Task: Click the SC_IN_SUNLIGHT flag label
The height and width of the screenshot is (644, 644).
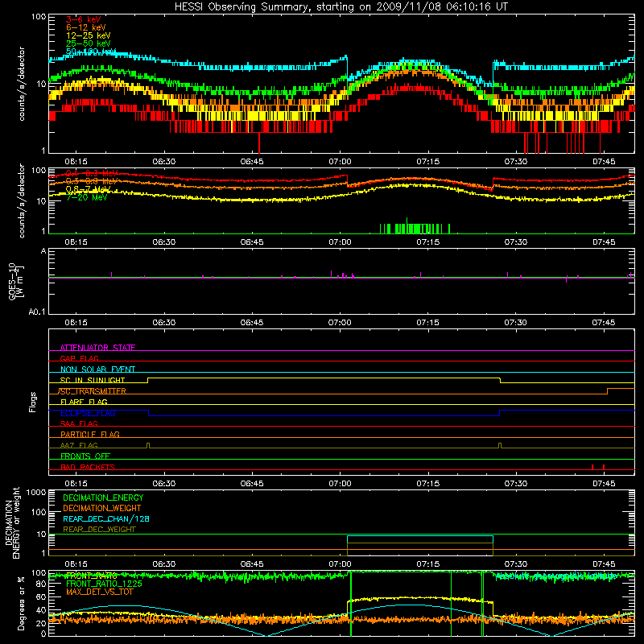Action: (x=93, y=380)
